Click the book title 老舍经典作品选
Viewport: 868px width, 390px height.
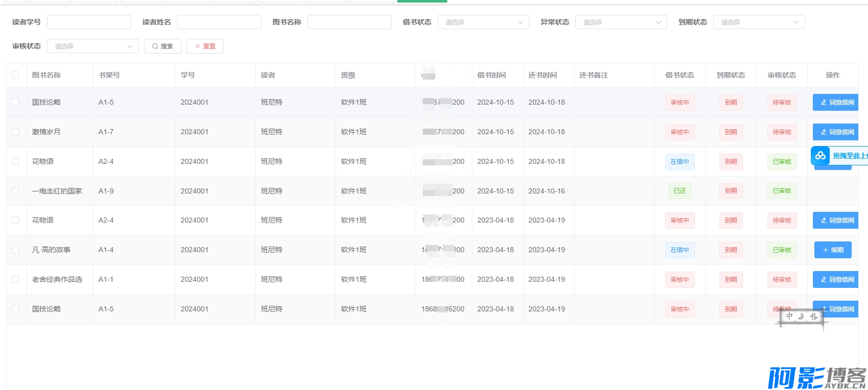pos(57,279)
